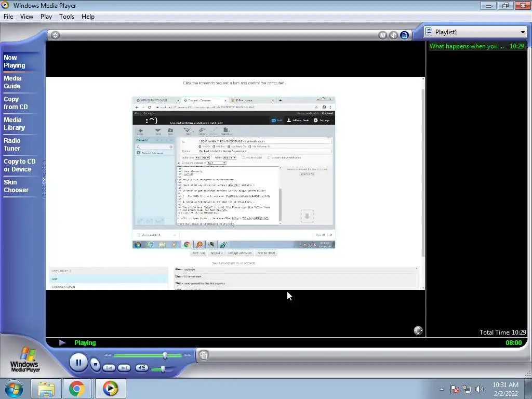Skip to the previous track
The width and height of the screenshot is (532, 399).
109,368
